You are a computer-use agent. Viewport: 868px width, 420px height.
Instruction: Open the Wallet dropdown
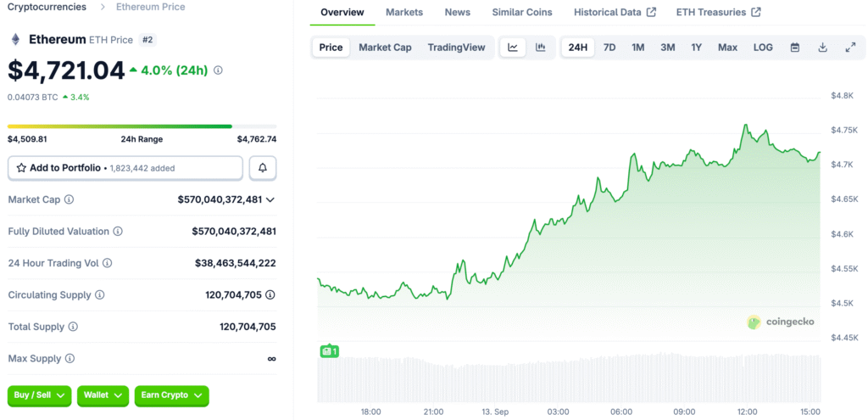click(103, 395)
